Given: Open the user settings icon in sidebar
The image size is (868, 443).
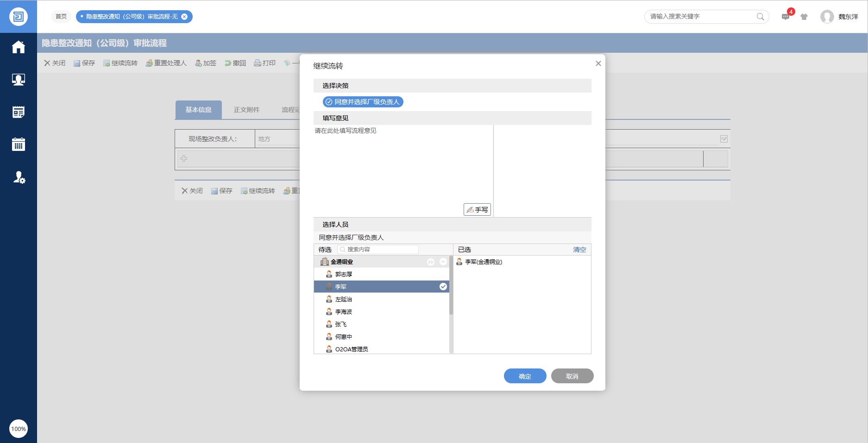Looking at the screenshot, I should (x=19, y=177).
